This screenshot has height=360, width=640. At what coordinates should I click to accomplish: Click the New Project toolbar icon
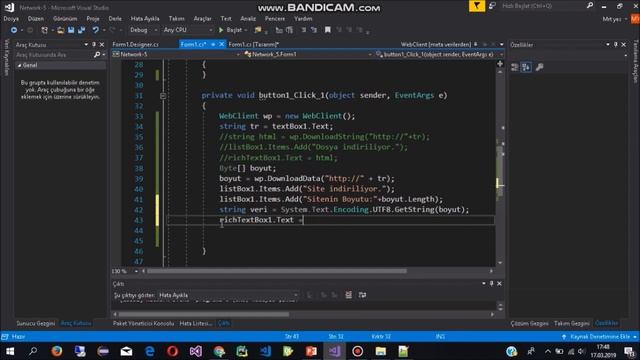tap(44, 30)
